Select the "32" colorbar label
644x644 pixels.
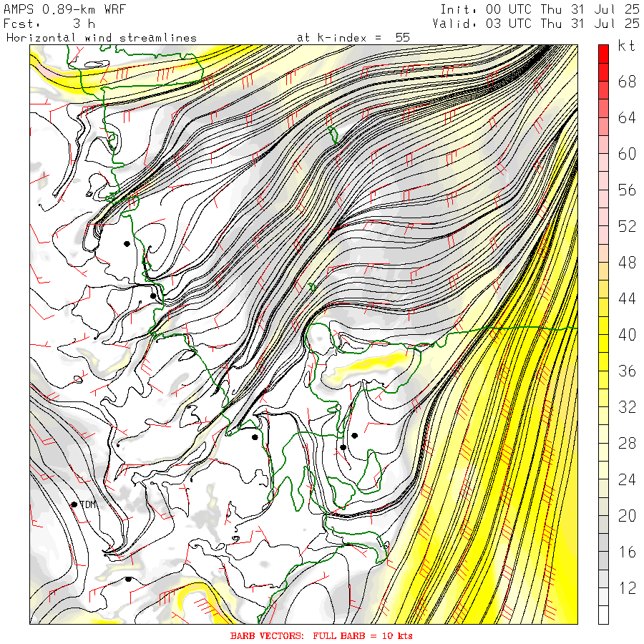627,407
